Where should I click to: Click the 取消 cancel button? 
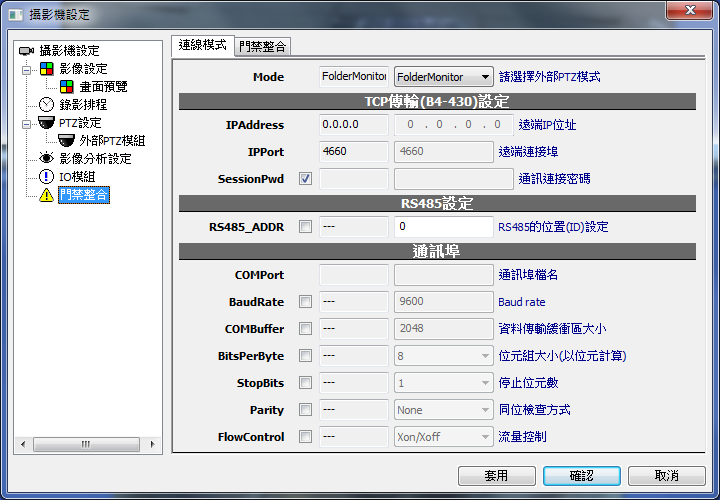[667, 476]
